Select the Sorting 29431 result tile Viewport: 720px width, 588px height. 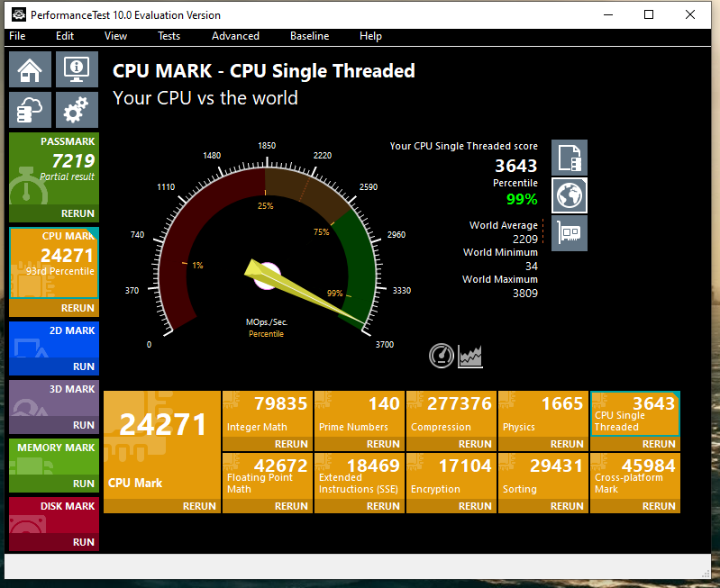pyautogui.click(x=543, y=476)
